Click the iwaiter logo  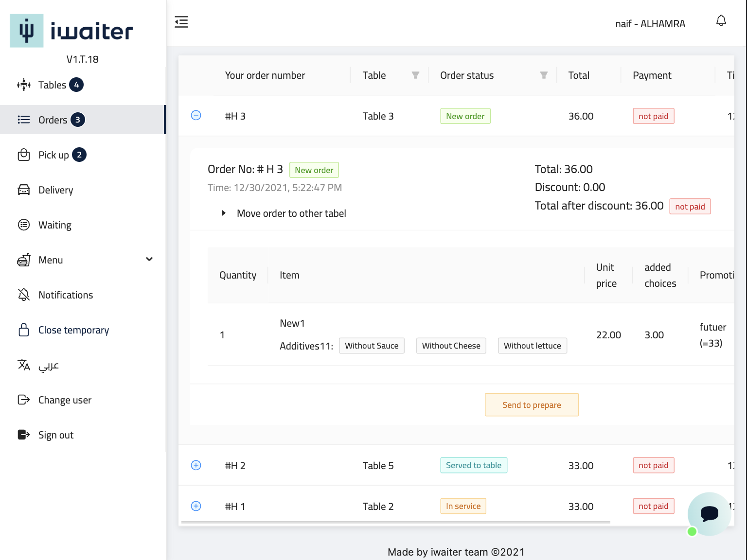pos(71,31)
